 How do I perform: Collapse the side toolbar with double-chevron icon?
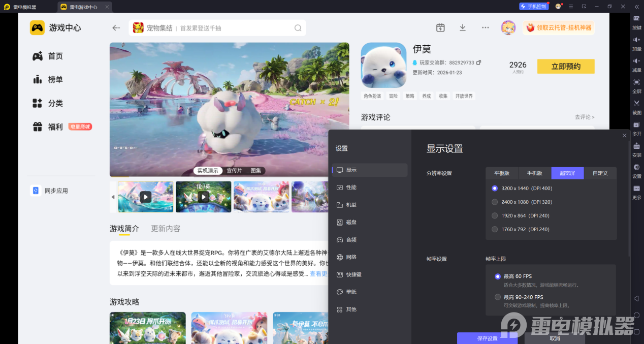[x=636, y=7]
